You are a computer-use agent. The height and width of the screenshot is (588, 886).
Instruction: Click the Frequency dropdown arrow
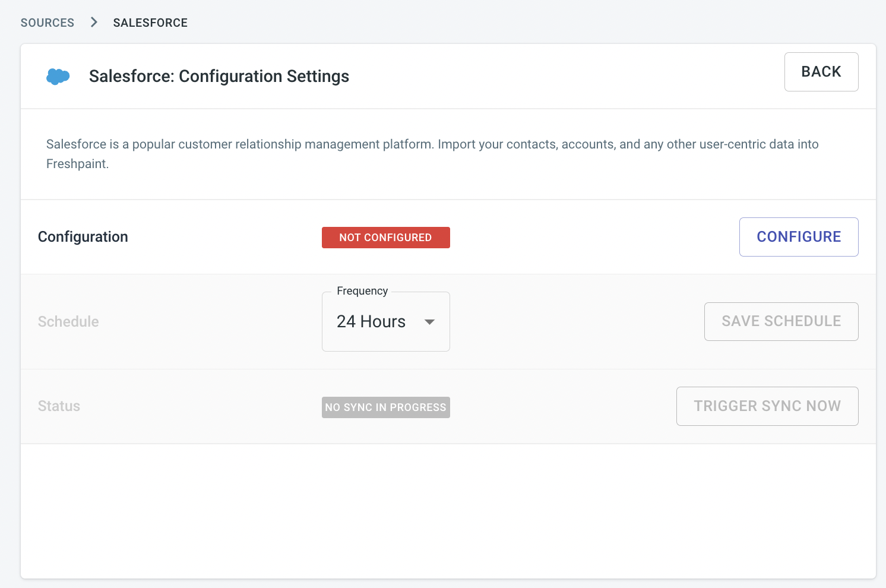[430, 322]
